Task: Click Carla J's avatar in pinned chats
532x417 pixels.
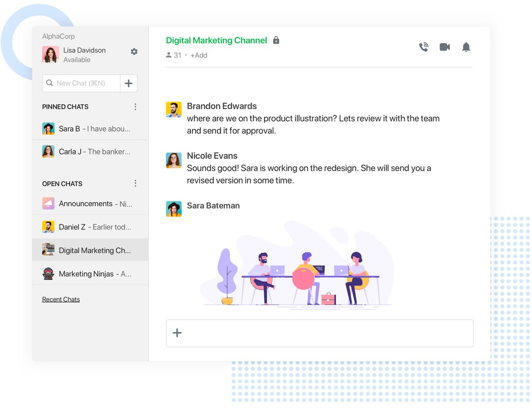Action: coord(48,151)
